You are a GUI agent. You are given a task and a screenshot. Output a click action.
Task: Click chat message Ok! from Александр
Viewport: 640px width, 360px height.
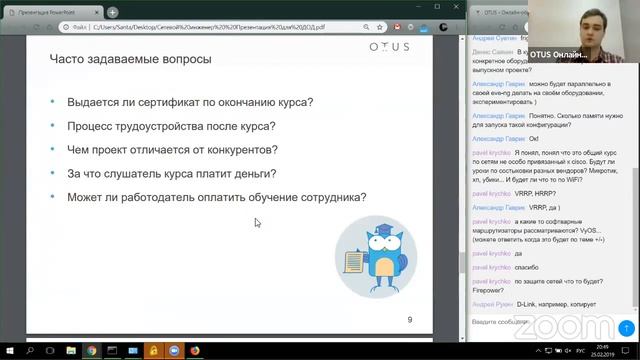click(533, 139)
